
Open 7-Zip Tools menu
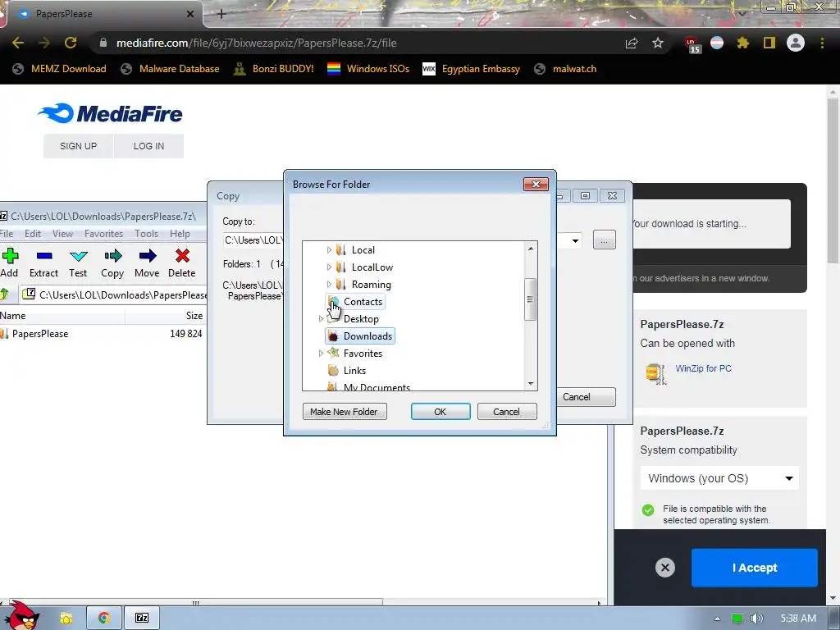[146, 234]
